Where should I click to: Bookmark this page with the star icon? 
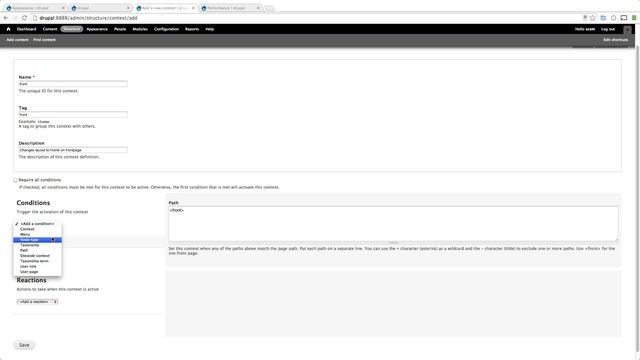click(x=593, y=18)
